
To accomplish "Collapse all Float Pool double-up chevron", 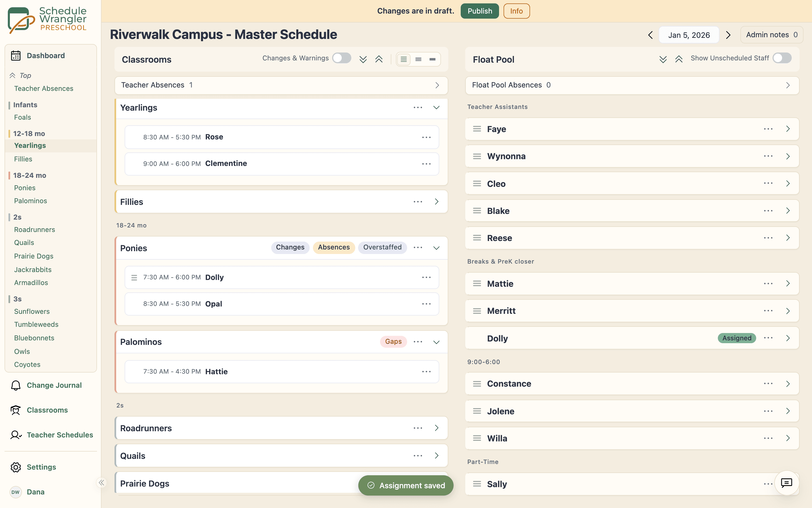I will pyautogui.click(x=679, y=60).
